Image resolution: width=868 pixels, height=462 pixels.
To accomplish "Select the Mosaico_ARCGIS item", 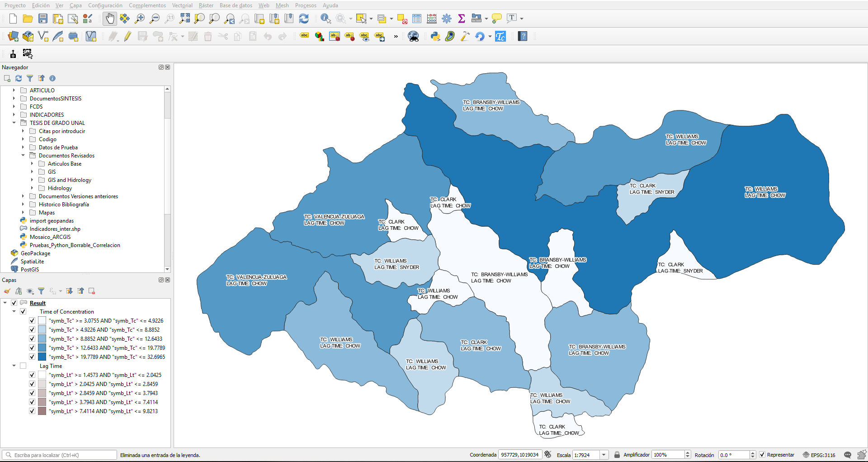I will click(x=50, y=237).
